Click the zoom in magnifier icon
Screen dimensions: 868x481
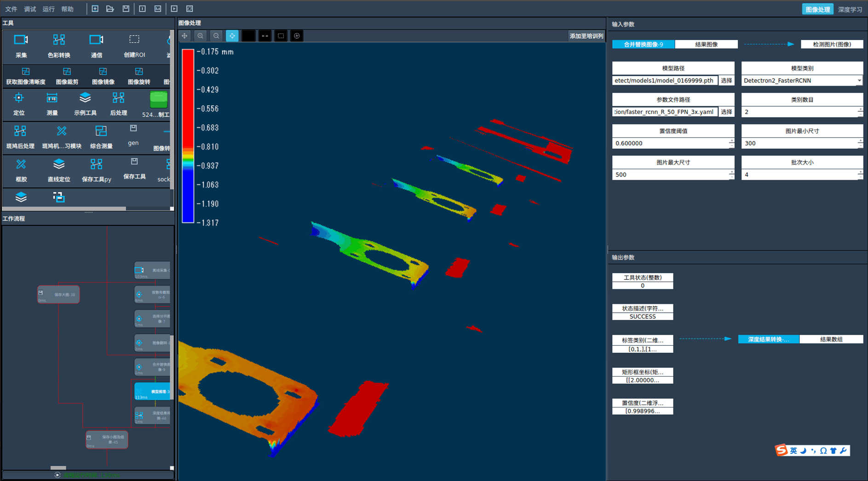(201, 36)
